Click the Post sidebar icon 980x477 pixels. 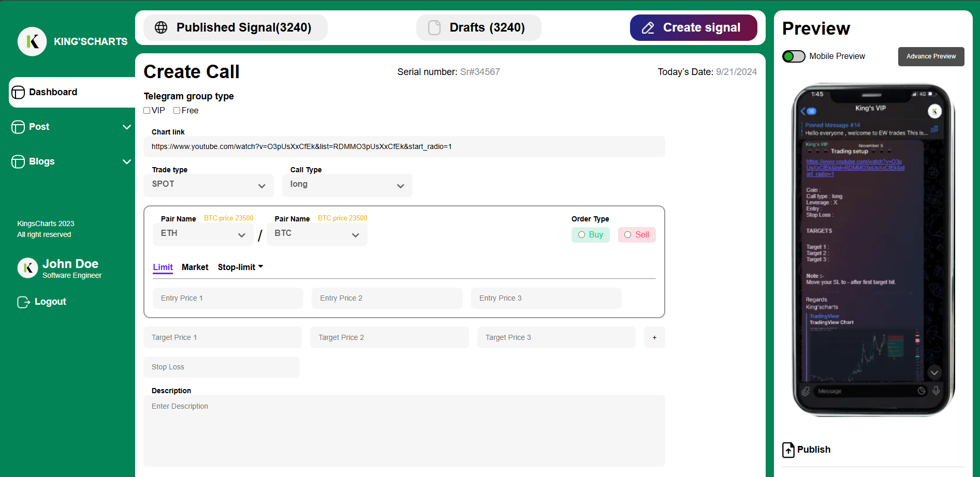point(18,127)
